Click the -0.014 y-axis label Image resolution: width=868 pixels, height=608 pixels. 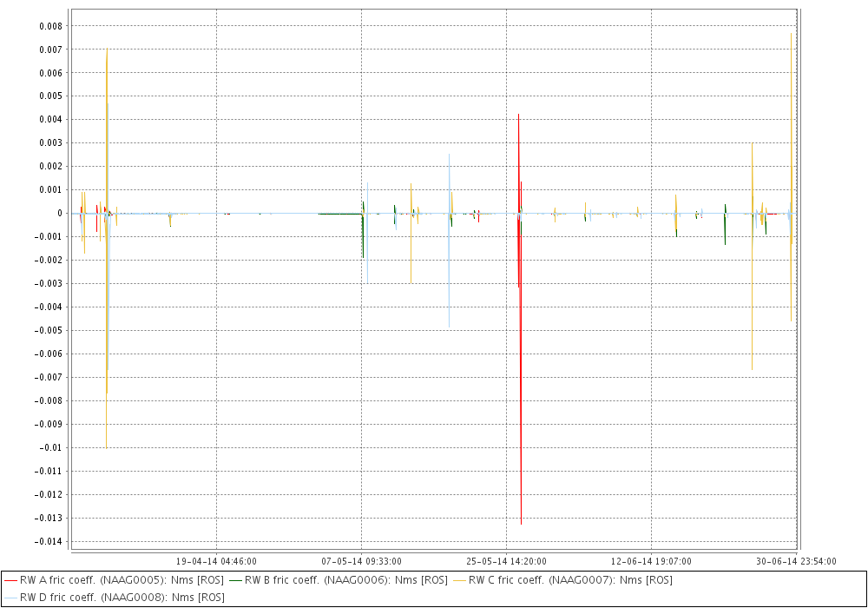tap(49, 541)
